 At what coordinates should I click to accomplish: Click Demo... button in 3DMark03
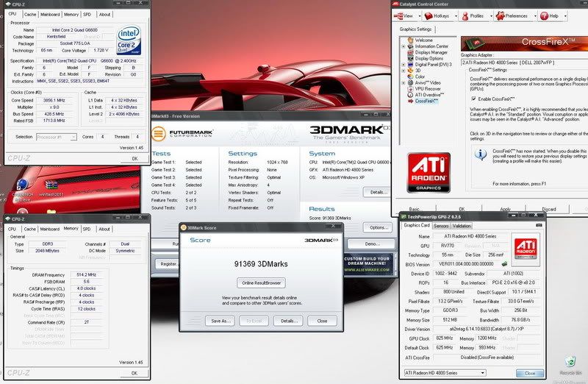[x=372, y=243]
